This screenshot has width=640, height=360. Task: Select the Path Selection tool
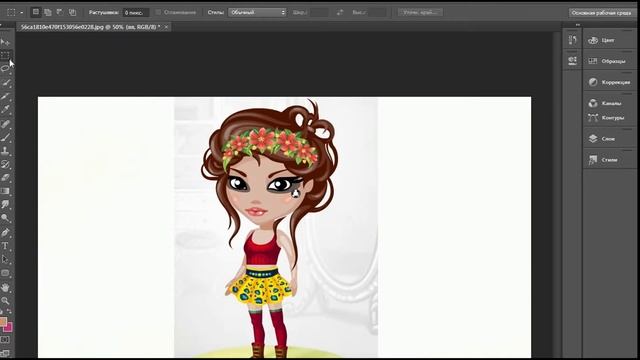pos(5,259)
